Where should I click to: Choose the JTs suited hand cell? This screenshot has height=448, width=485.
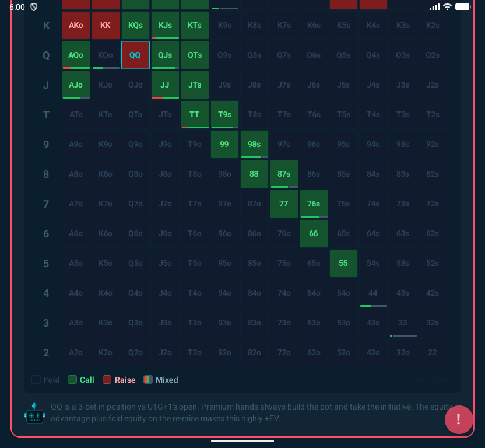pos(195,85)
